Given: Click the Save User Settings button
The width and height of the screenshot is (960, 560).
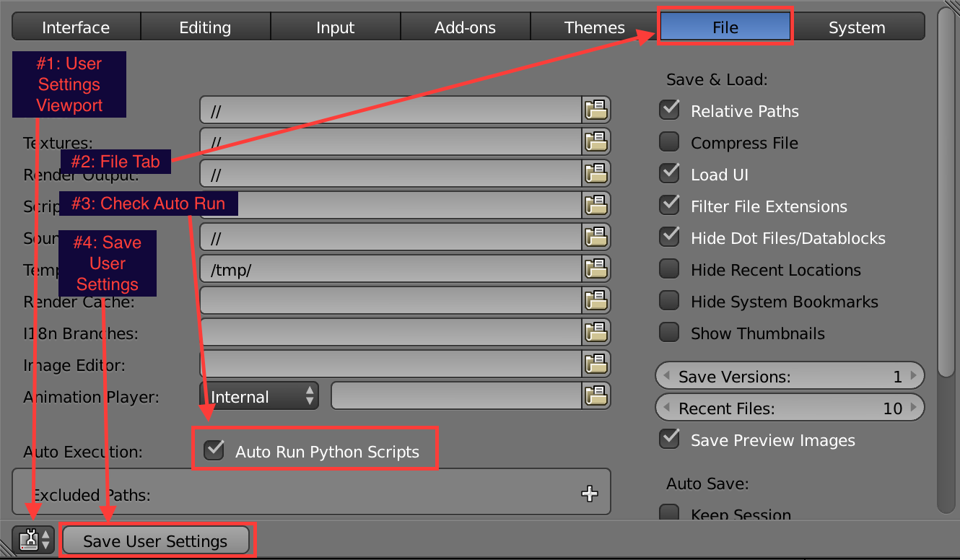Looking at the screenshot, I should pyautogui.click(x=156, y=540).
